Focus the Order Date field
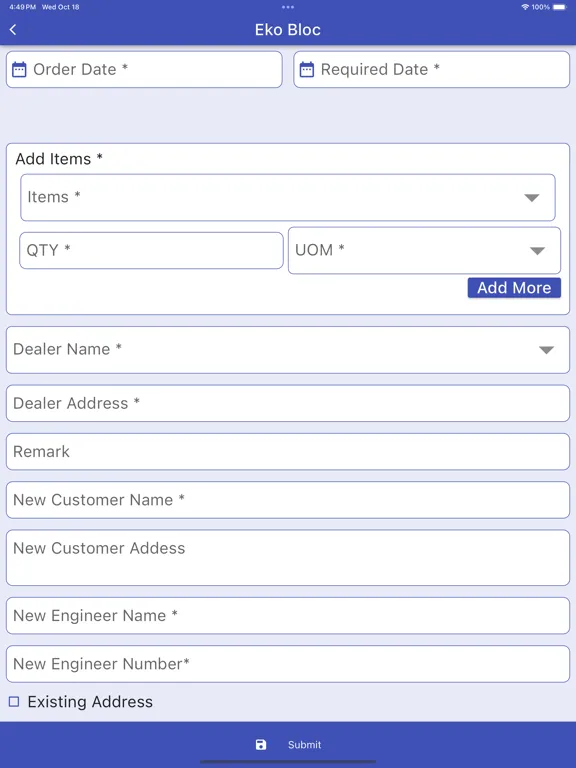This screenshot has width=576, height=768. pyautogui.click(x=144, y=70)
